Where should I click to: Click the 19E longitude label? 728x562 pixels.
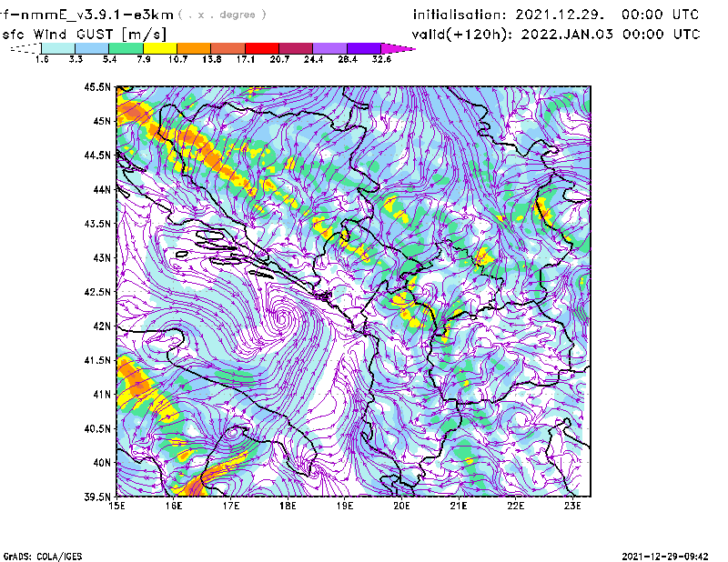tap(345, 506)
